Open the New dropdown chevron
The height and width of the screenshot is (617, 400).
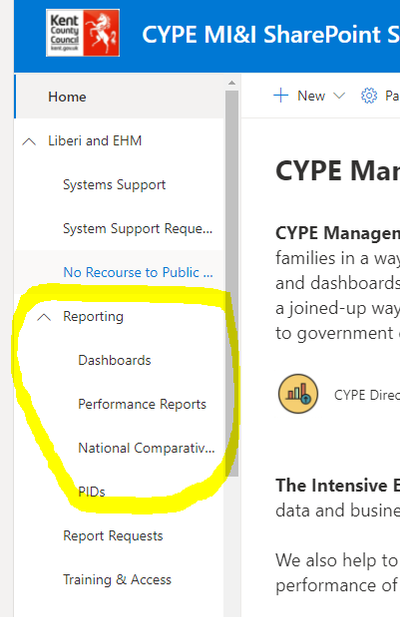click(339, 96)
